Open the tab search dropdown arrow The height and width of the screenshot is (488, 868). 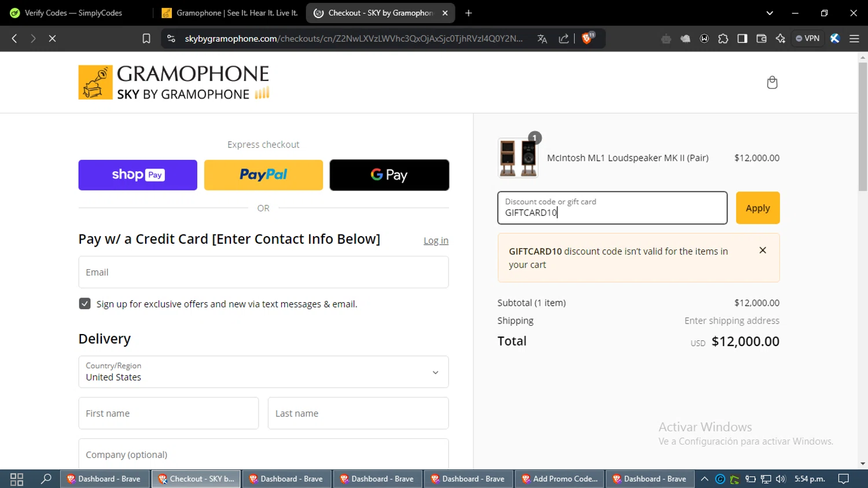770,13
